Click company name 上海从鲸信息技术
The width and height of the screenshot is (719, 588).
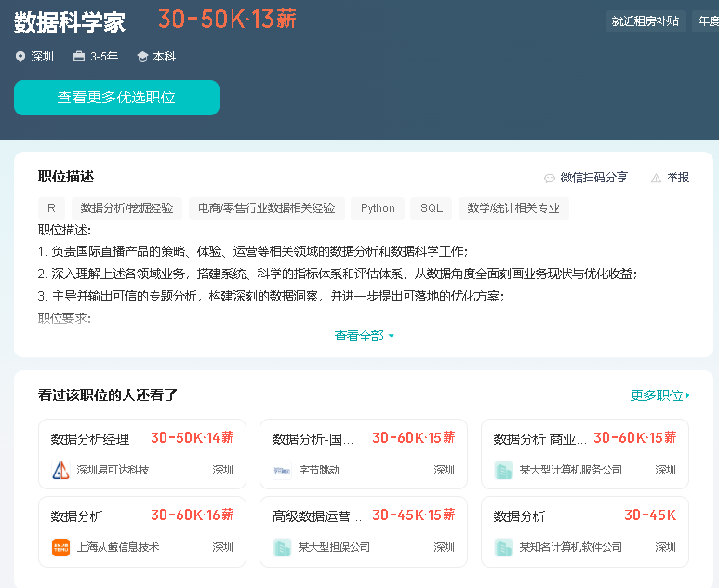pos(118,547)
